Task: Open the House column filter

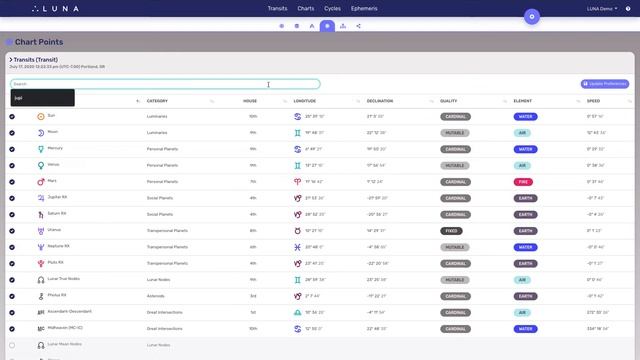Action: tap(285, 101)
